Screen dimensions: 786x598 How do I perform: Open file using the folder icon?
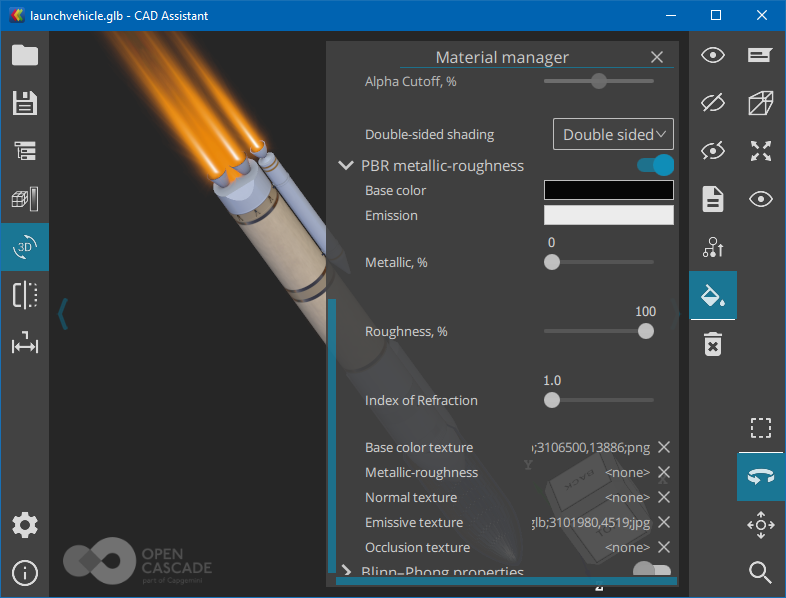click(25, 55)
